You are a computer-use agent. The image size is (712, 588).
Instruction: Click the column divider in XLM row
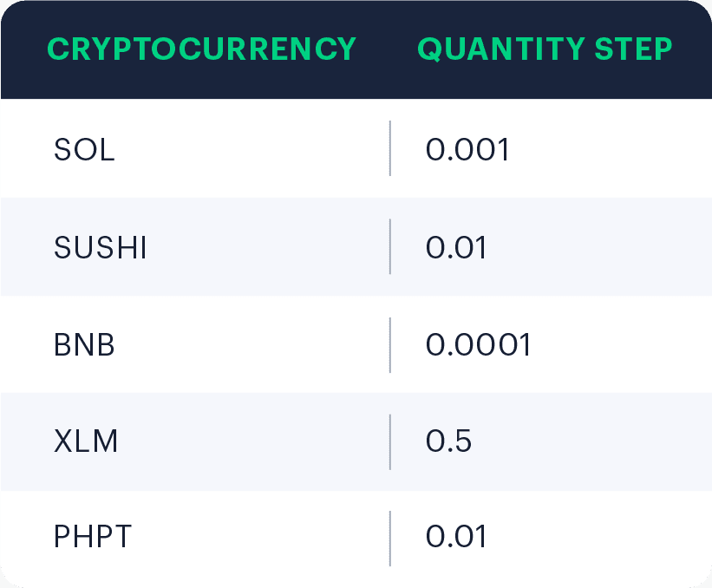coord(390,441)
